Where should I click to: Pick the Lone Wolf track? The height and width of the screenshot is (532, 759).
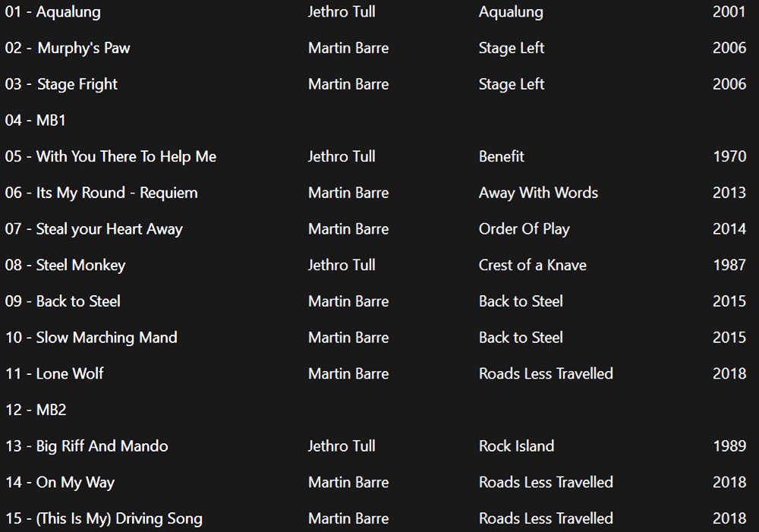(x=54, y=373)
